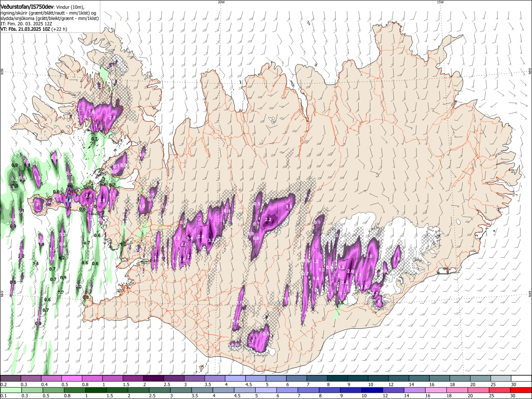Click the lower legend swatch between 0.1 and 0.3
The height and width of the screenshot is (399, 532).
click(11, 390)
